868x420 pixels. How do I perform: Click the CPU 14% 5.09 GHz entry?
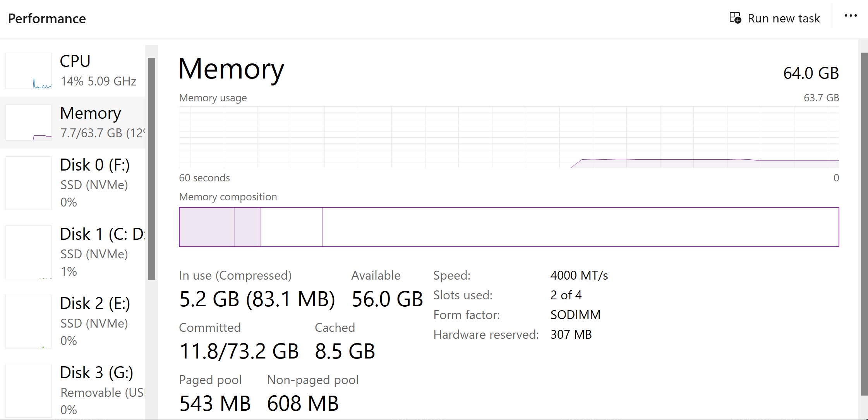pos(73,71)
